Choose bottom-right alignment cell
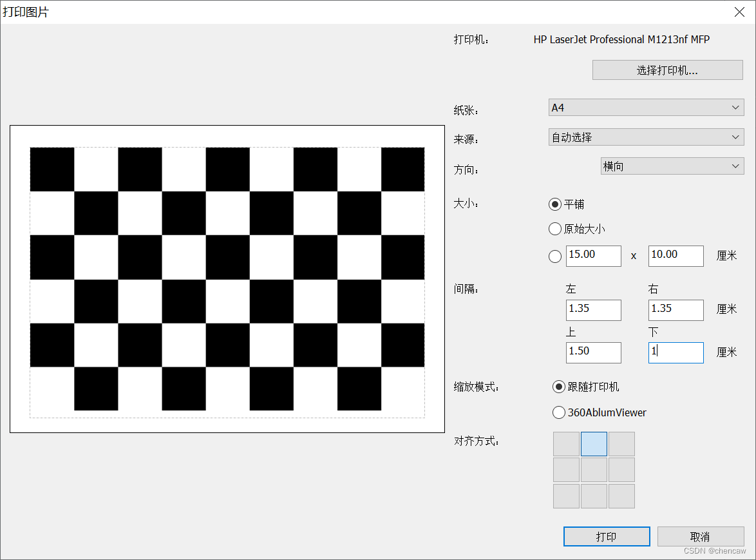 [x=621, y=496]
